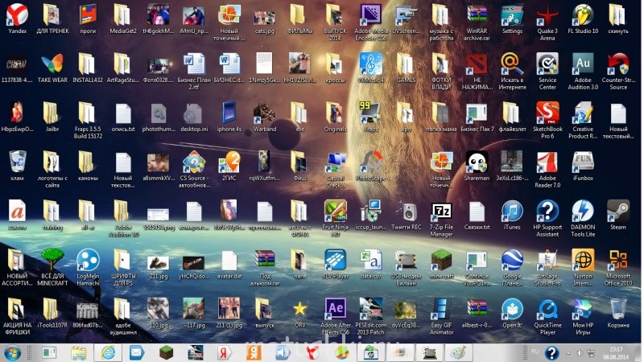The image size is (644, 362).
Task: Click the Windows Start button
Action: [x=14, y=352]
